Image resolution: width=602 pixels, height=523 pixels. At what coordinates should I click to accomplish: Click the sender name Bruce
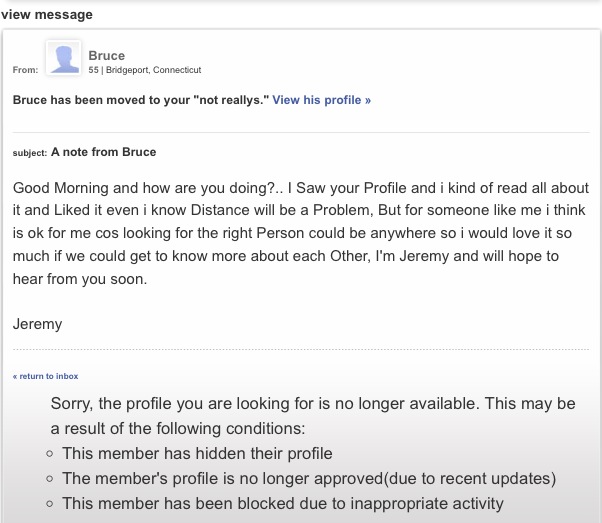(x=107, y=55)
